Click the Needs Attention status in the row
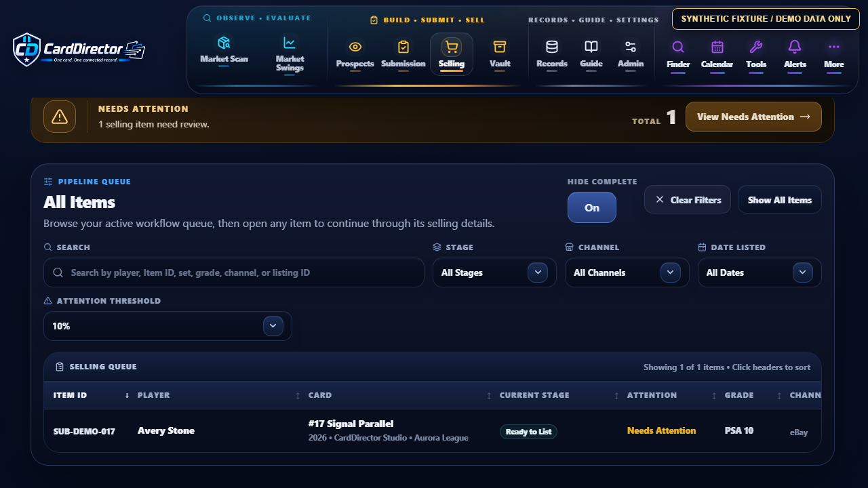This screenshot has width=868, height=488. 661,430
